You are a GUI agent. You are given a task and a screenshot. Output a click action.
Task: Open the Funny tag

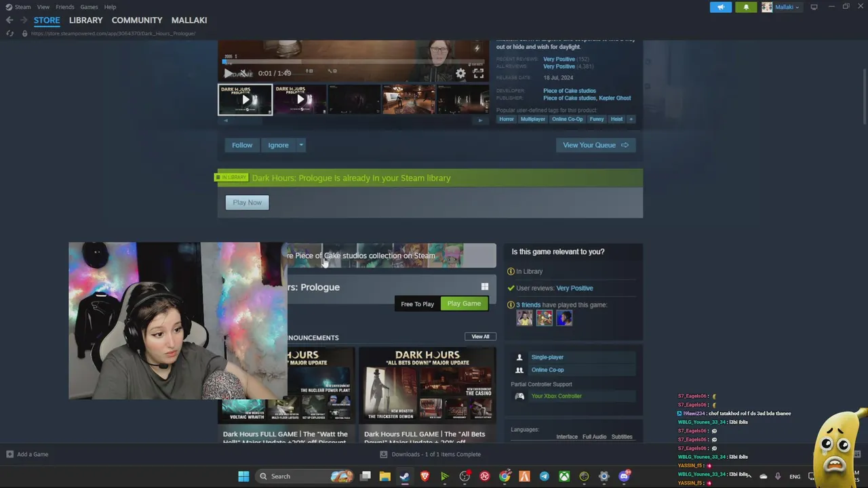point(597,119)
